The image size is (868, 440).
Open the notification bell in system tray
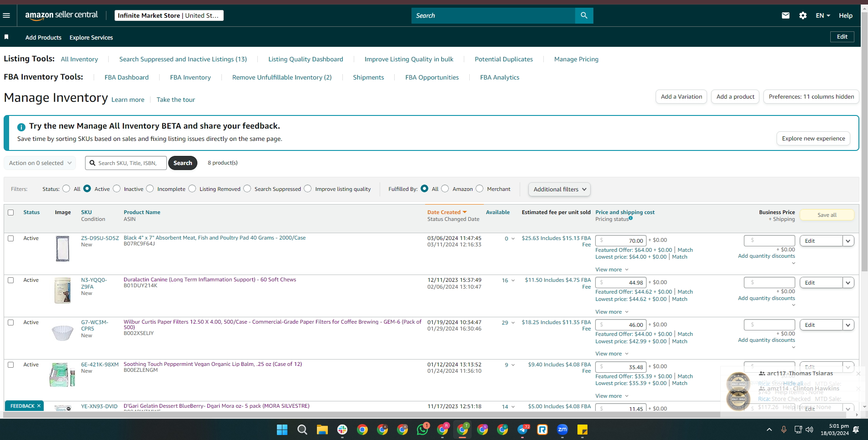[x=856, y=430]
